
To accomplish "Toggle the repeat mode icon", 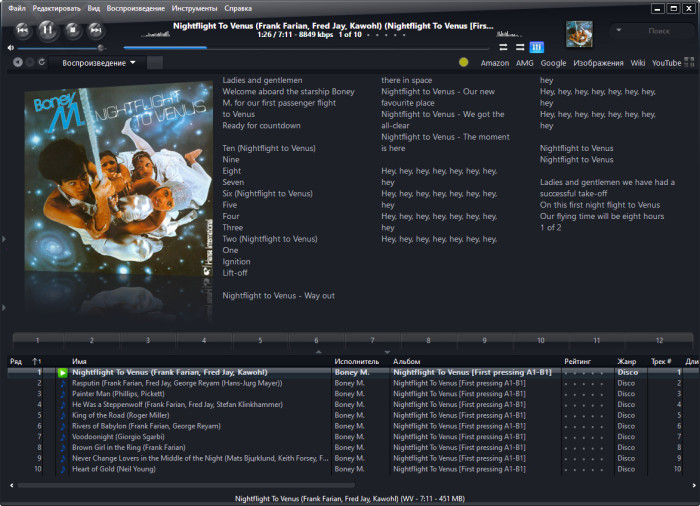I will [503, 47].
